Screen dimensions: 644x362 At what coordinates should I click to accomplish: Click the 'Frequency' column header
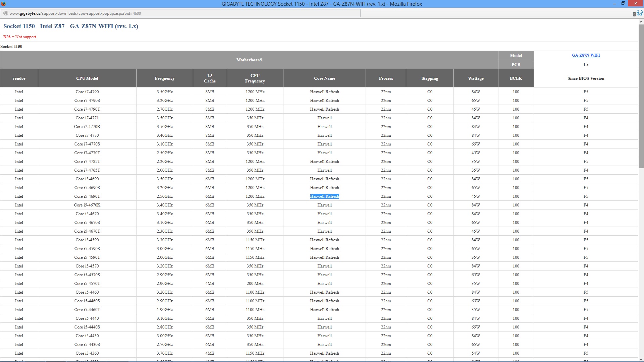165,78
